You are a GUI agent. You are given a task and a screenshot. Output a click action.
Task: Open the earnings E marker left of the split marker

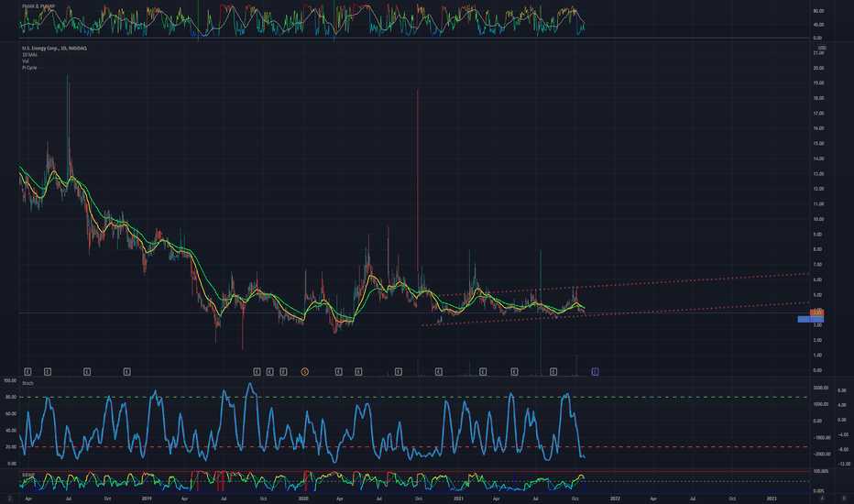pos(283,372)
